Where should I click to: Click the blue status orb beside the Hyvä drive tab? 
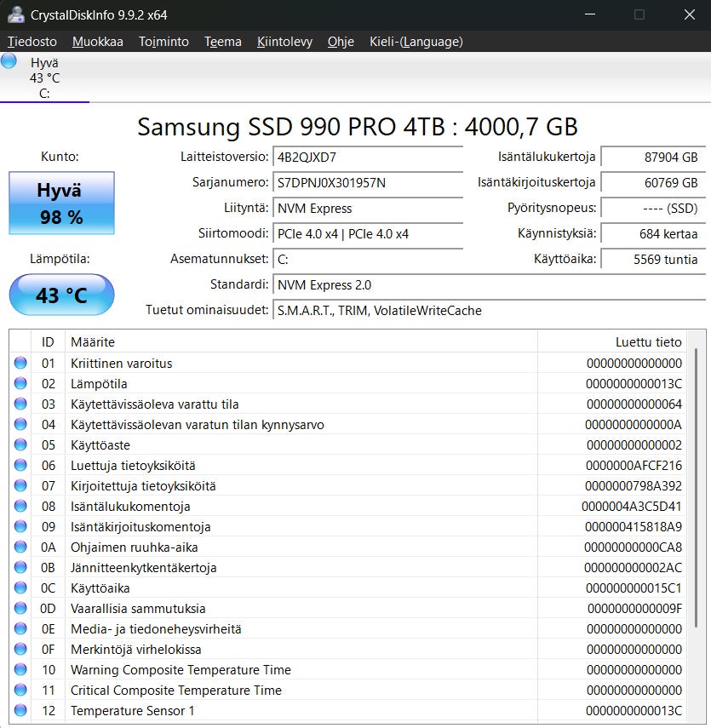tap(9, 60)
